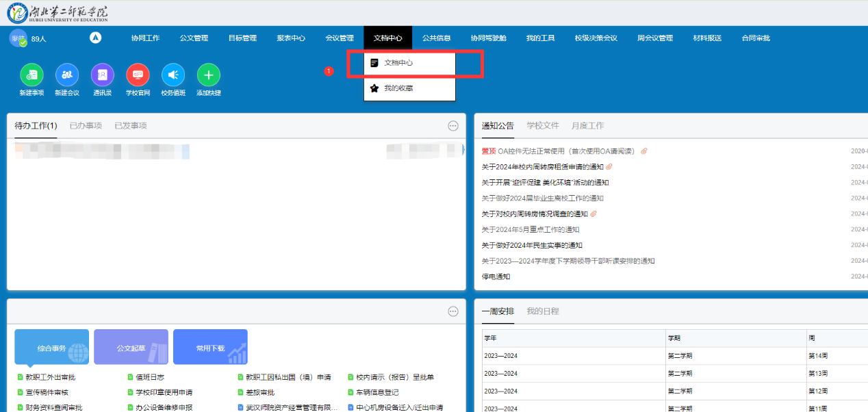Open the 校务值班 megaphone icon
This screenshot has width=868, height=412.
[173, 75]
